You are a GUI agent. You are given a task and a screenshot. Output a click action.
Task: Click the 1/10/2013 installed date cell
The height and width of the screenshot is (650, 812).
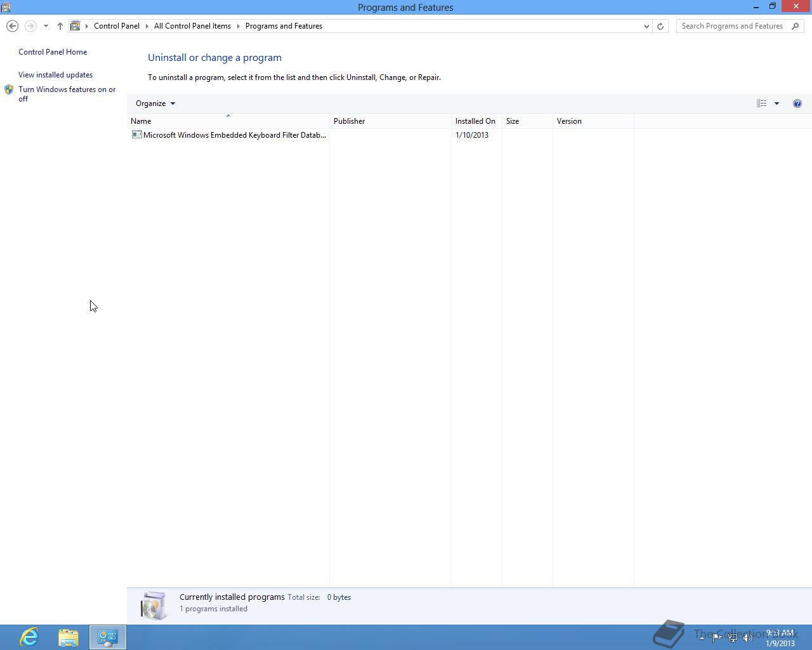pos(472,135)
